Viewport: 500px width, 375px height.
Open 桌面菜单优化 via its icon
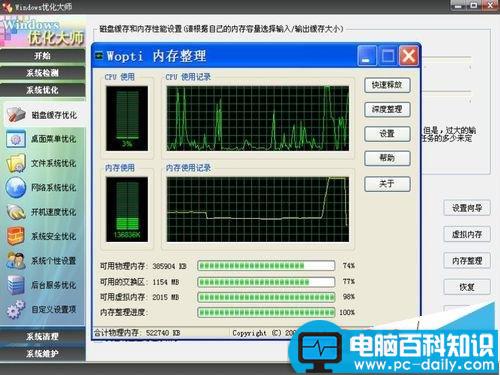point(16,139)
